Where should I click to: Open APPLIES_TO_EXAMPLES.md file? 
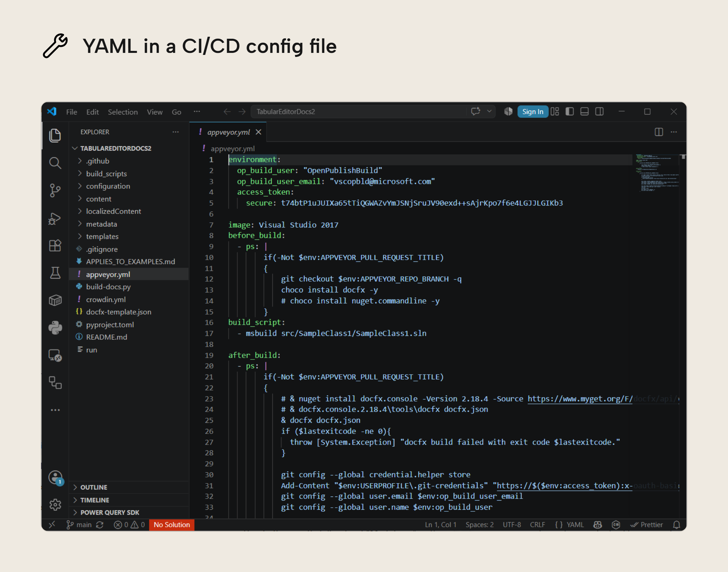tap(129, 262)
